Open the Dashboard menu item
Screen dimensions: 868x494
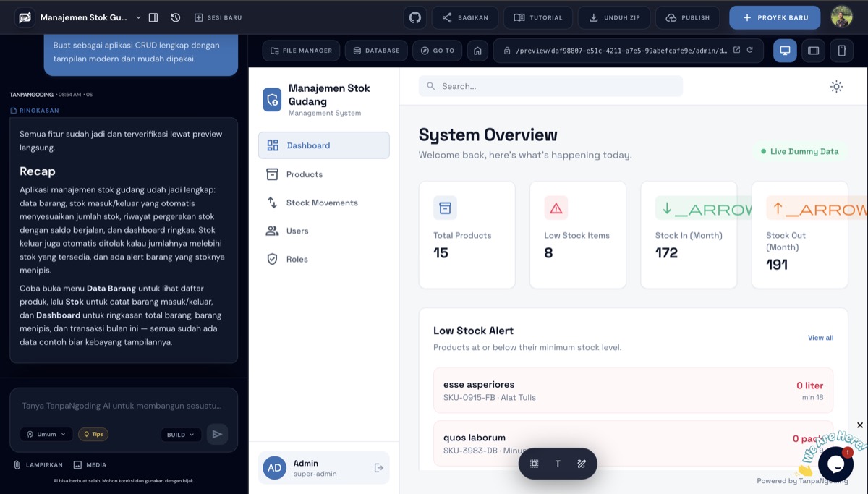click(324, 145)
